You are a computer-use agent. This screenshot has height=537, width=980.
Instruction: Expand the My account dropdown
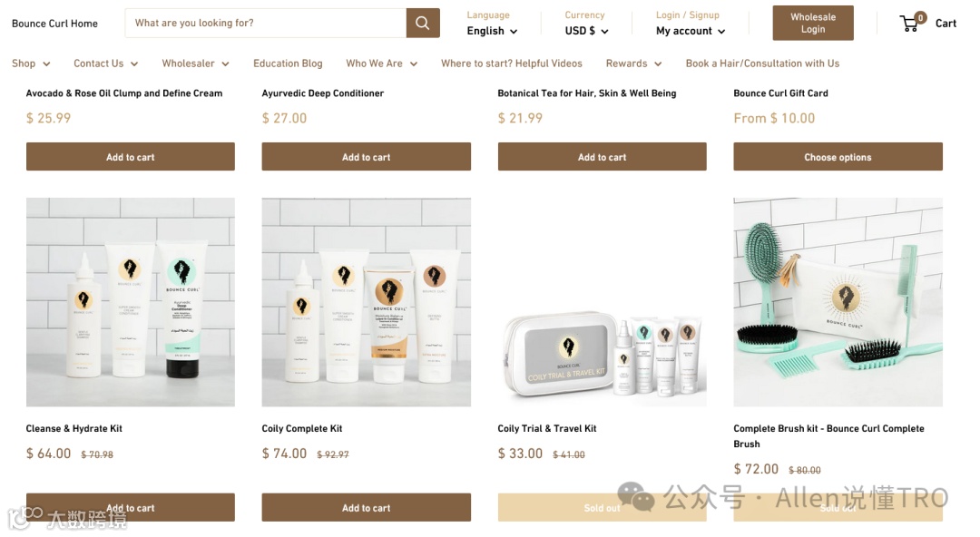pos(691,31)
